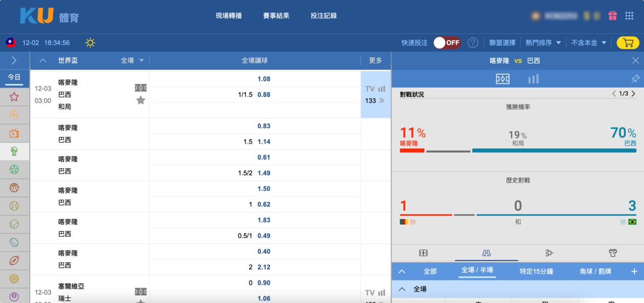Select the World Cup trophy sidebar icon
Viewport: 644px width, 303px height.
click(x=14, y=151)
